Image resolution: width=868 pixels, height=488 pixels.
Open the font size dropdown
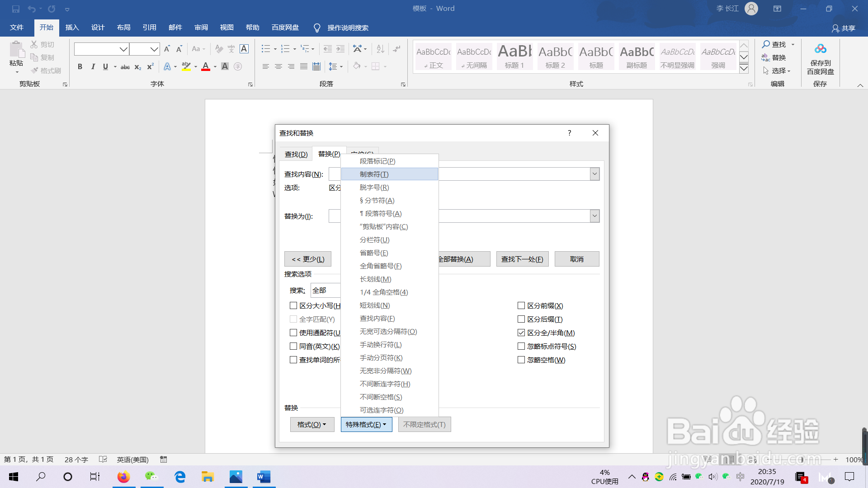click(x=155, y=49)
